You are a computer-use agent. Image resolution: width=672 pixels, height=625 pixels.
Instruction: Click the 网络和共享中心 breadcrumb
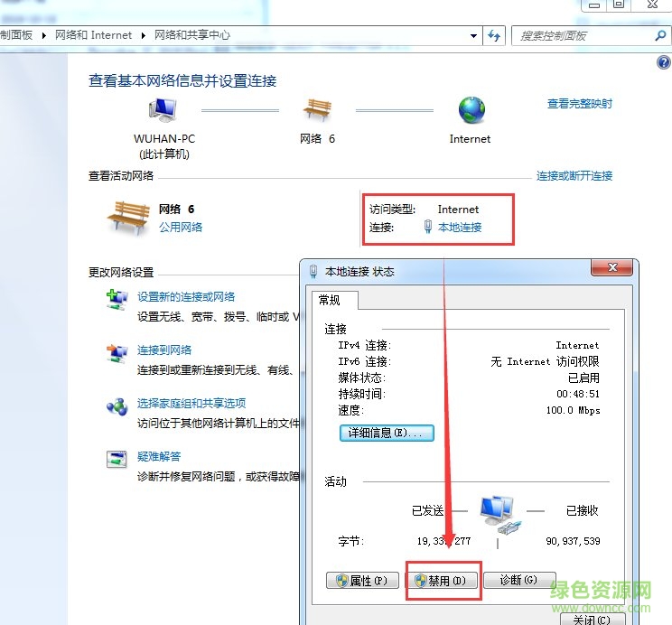(192, 35)
